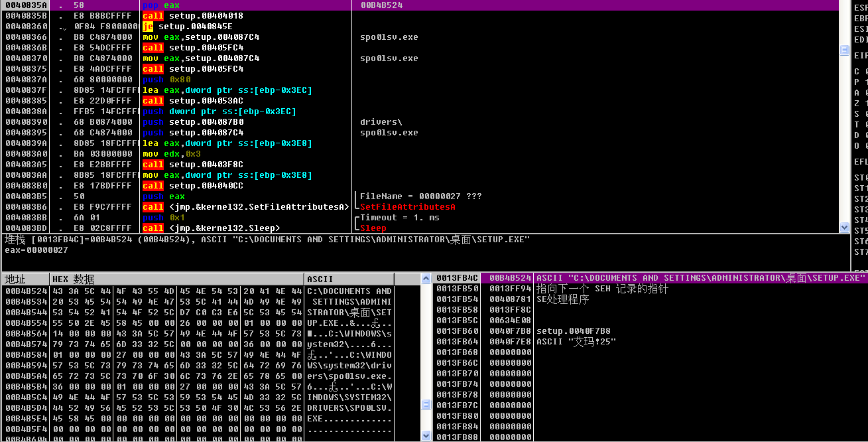This screenshot has height=442, width=868.
Task: Select row 00408390 with drivers\ comment
Action: click(x=419, y=122)
